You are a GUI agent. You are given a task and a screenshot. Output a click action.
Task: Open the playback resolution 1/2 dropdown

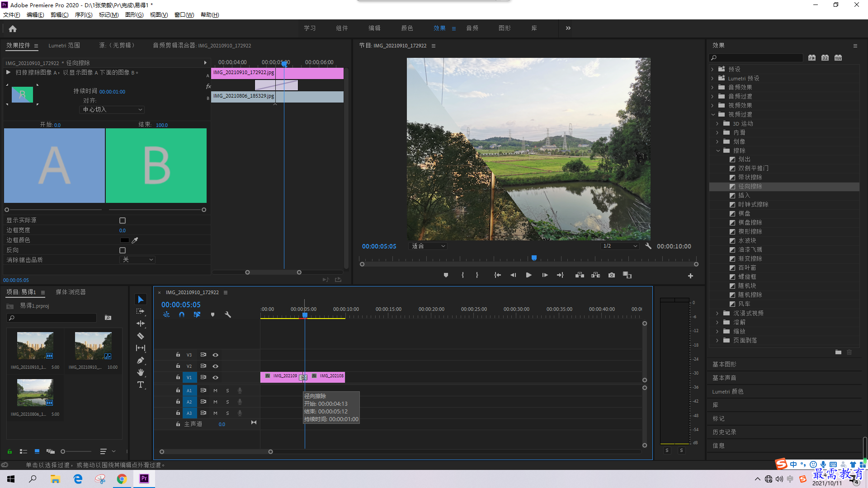(620, 246)
